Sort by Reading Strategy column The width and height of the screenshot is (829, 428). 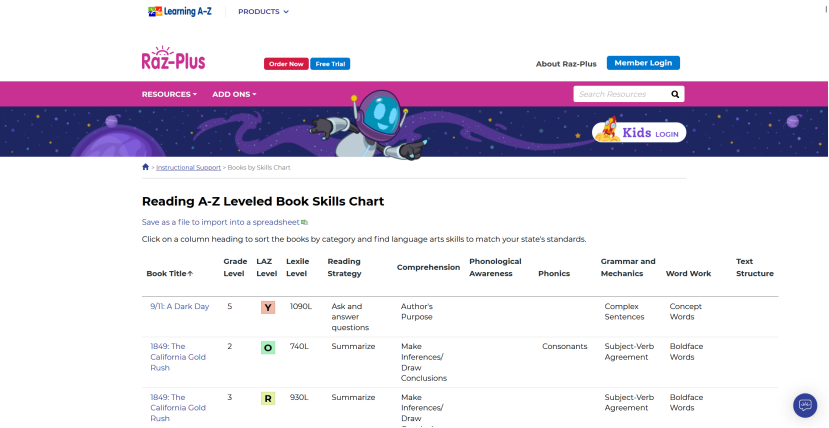pos(344,267)
